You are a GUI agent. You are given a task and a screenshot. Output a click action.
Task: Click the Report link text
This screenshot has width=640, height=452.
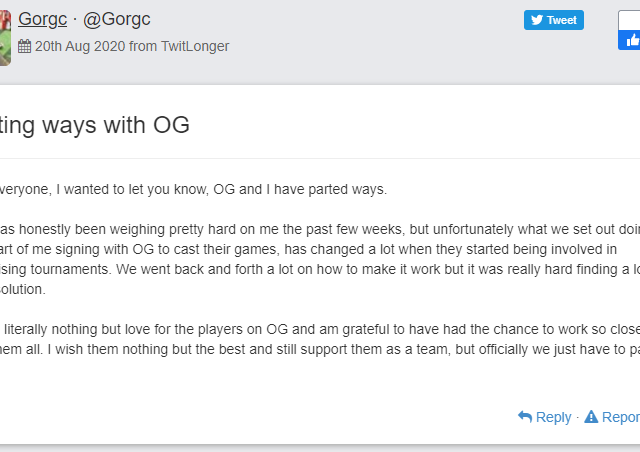tap(620, 417)
